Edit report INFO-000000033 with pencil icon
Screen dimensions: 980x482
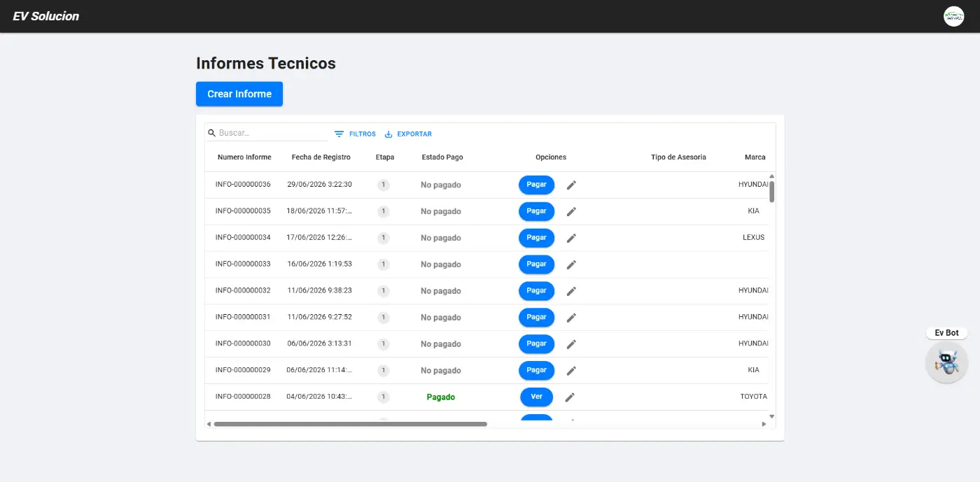point(571,264)
